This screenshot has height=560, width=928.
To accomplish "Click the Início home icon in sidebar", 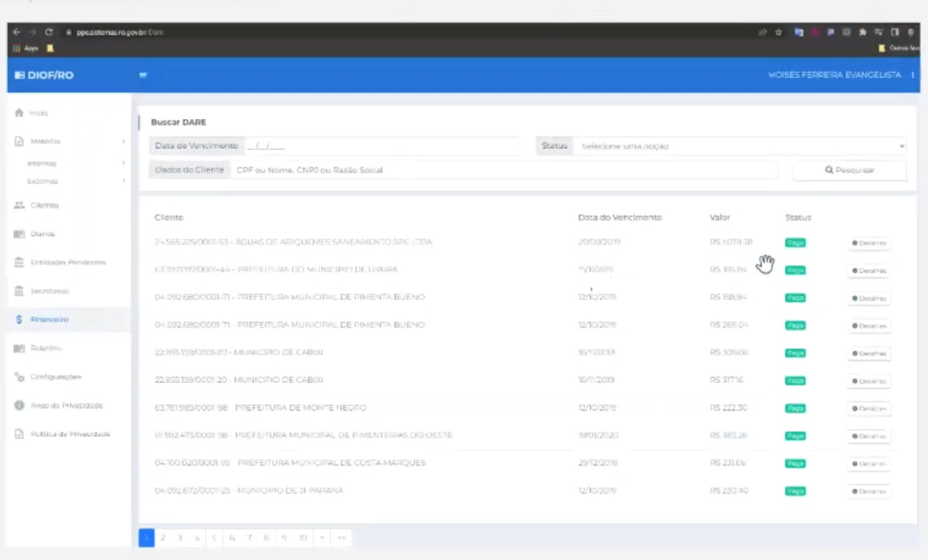I will [19, 112].
